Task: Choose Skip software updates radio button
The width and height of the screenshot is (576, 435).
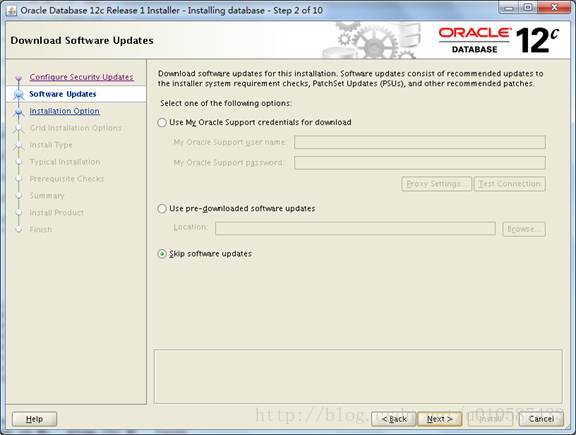Action: tap(162, 254)
